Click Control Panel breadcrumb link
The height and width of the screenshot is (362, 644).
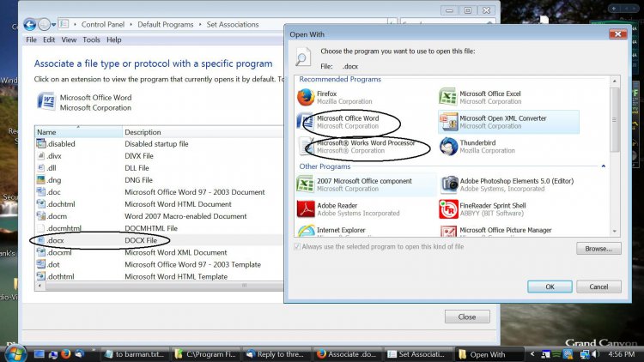pyautogui.click(x=103, y=25)
